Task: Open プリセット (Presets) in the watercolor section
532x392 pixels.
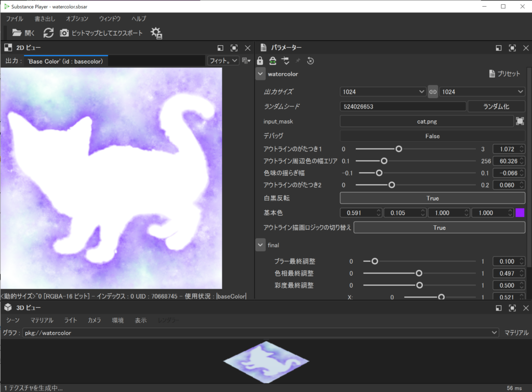Action: pos(504,74)
